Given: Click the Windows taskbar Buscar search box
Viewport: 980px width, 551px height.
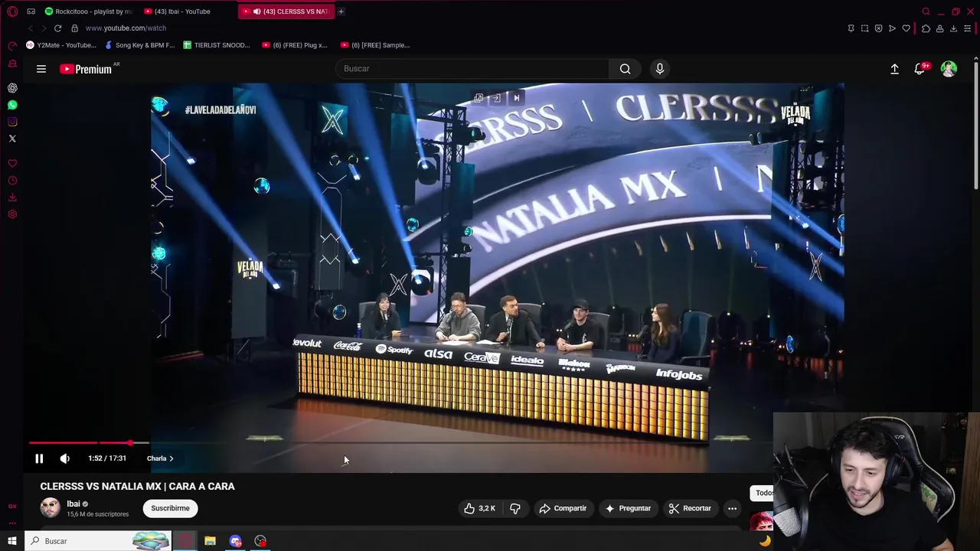Looking at the screenshot, I should click(97, 541).
